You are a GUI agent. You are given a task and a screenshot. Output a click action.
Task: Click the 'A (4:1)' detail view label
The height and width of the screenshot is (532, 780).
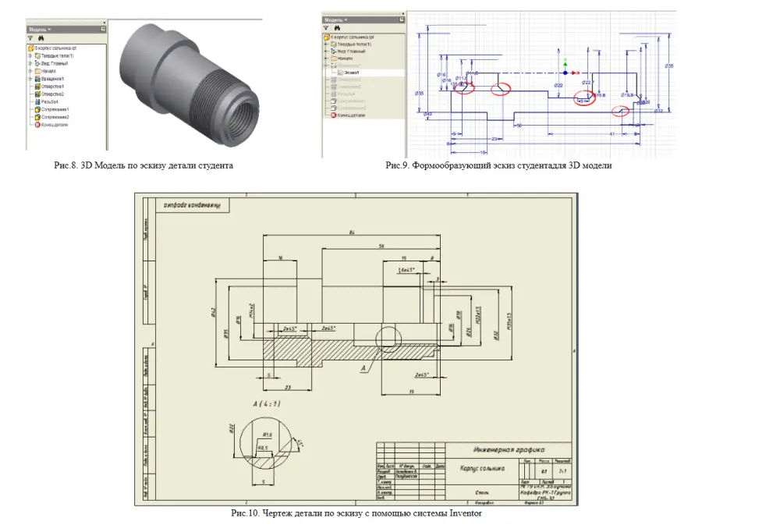click(x=267, y=403)
